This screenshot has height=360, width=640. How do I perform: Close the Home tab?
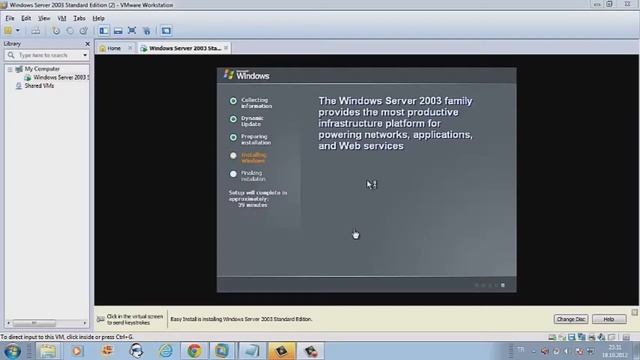130,48
